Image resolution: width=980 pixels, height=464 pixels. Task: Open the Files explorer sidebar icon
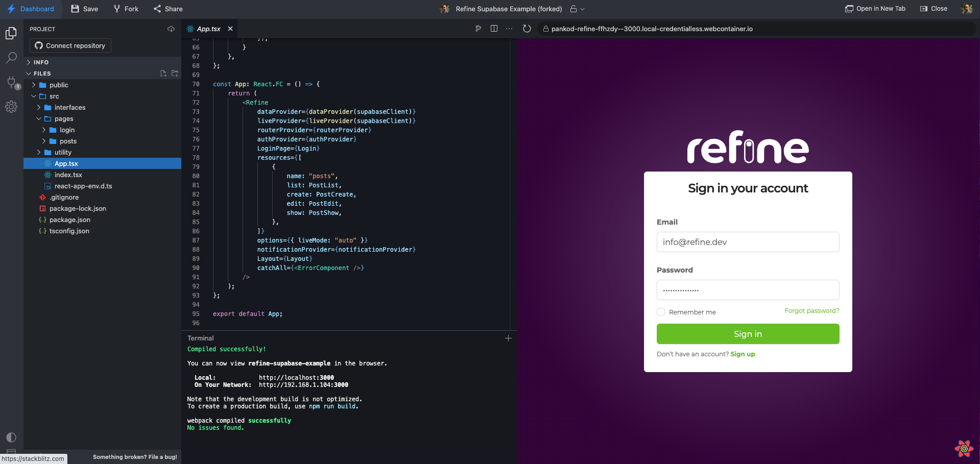point(11,33)
